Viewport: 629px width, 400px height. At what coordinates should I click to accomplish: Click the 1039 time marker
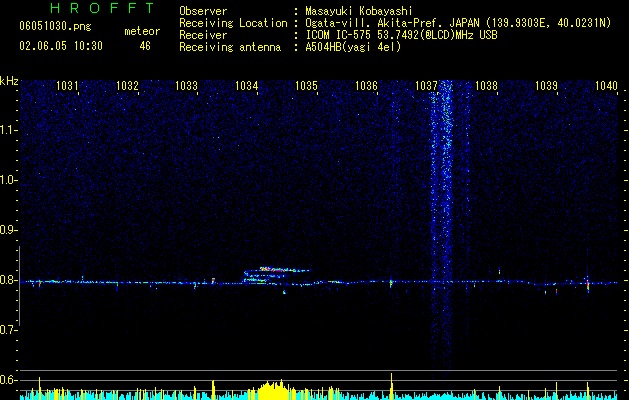pyautogui.click(x=546, y=85)
